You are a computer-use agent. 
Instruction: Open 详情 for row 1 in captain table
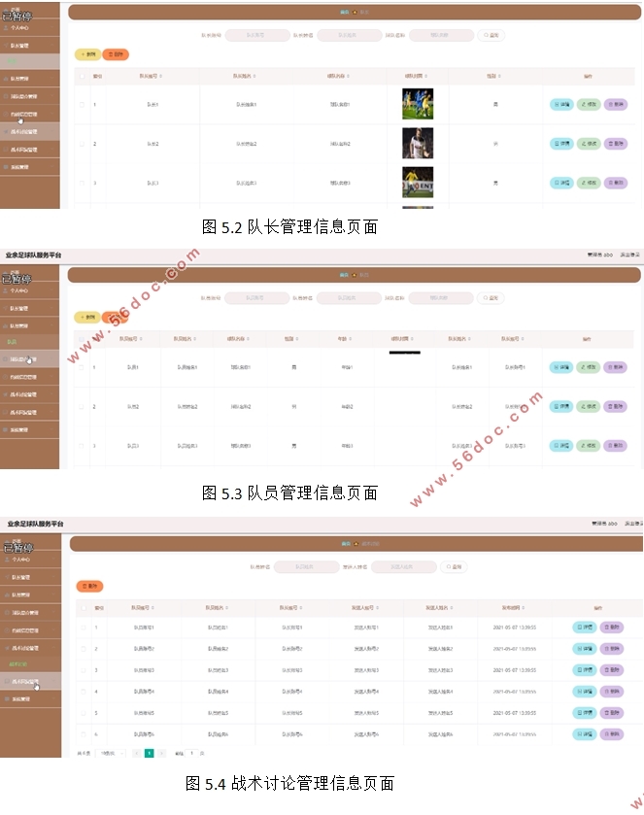560,104
